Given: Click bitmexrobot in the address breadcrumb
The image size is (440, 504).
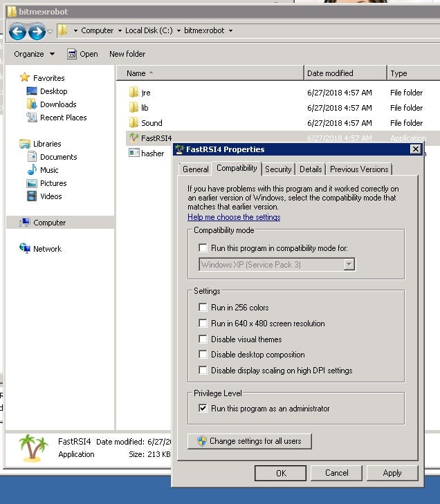Looking at the screenshot, I should click(x=204, y=30).
